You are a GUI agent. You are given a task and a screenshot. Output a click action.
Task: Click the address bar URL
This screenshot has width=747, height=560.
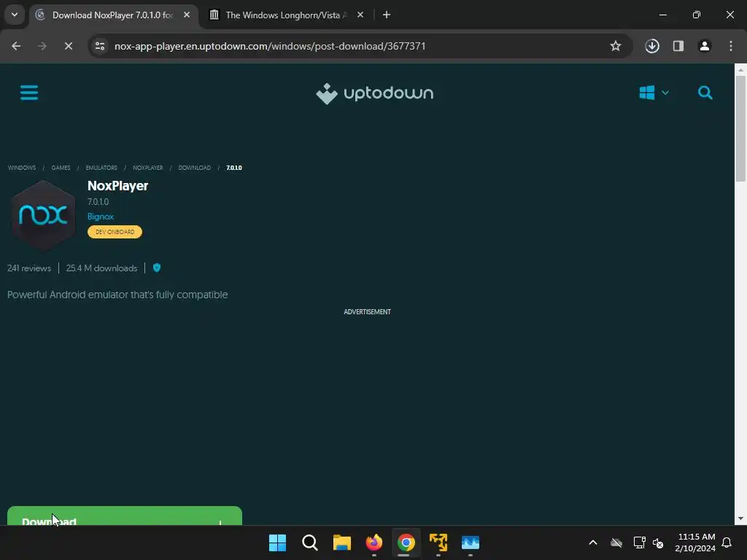pyautogui.click(x=270, y=46)
